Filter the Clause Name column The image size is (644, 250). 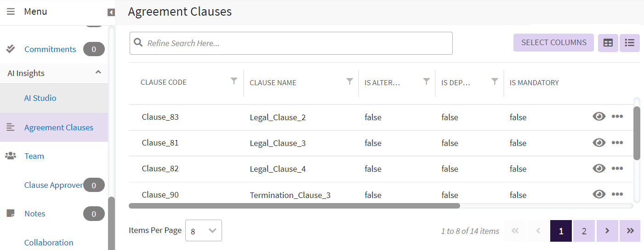pyautogui.click(x=349, y=81)
